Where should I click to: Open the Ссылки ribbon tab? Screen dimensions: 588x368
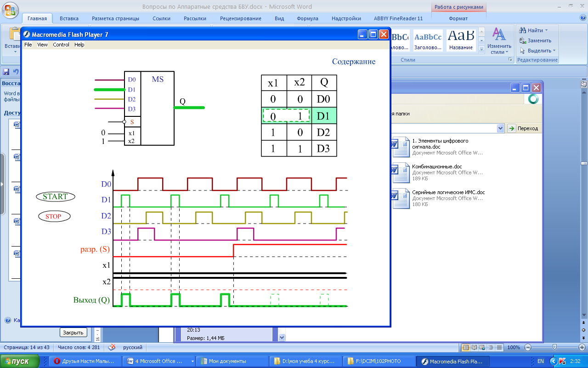coord(162,18)
